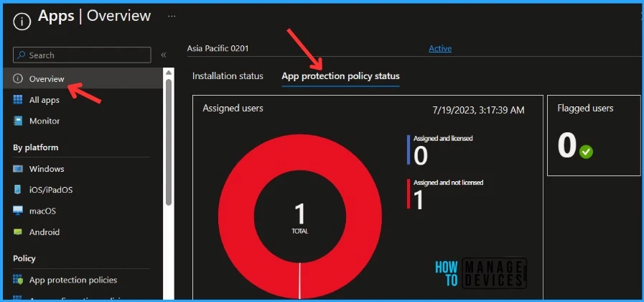Image resolution: width=644 pixels, height=302 pixels.
Task: Click the red Assigned and not licensed legend bar
Action: [x=409, y=194]
